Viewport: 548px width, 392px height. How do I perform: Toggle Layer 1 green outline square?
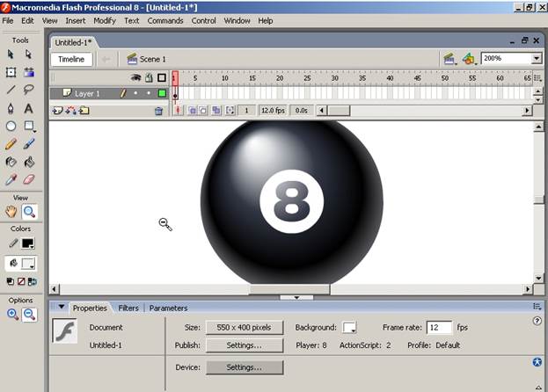(162, 93)
